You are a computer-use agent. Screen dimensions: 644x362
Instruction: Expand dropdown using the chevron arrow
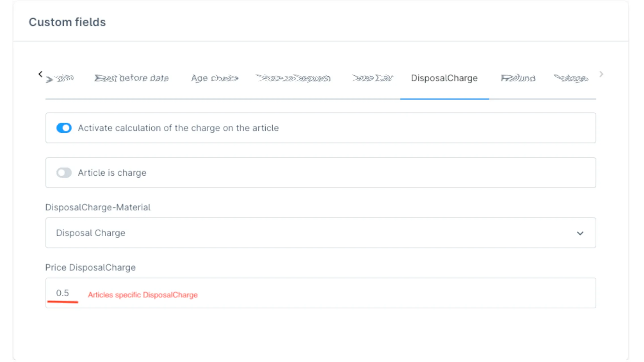pos(580,233)
